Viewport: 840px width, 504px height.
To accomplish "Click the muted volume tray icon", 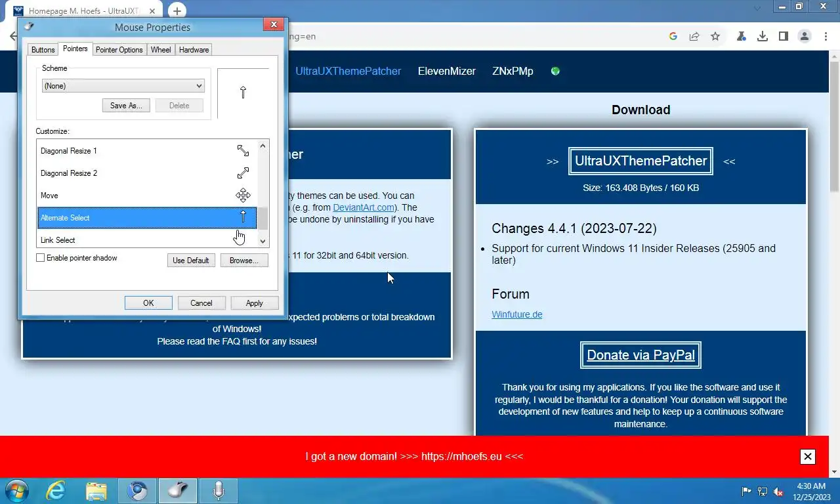I will coord(778,491).
